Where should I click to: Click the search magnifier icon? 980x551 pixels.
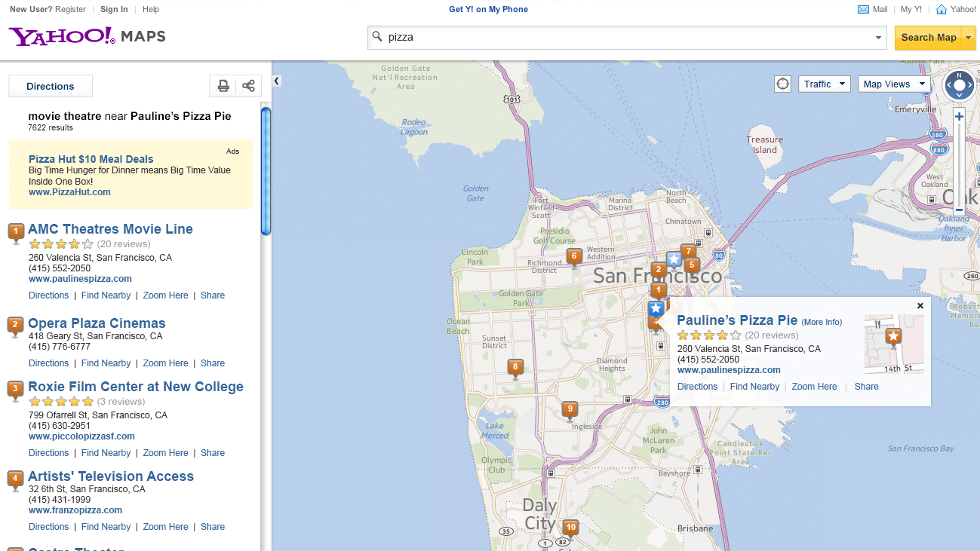[x=378, y=37]
